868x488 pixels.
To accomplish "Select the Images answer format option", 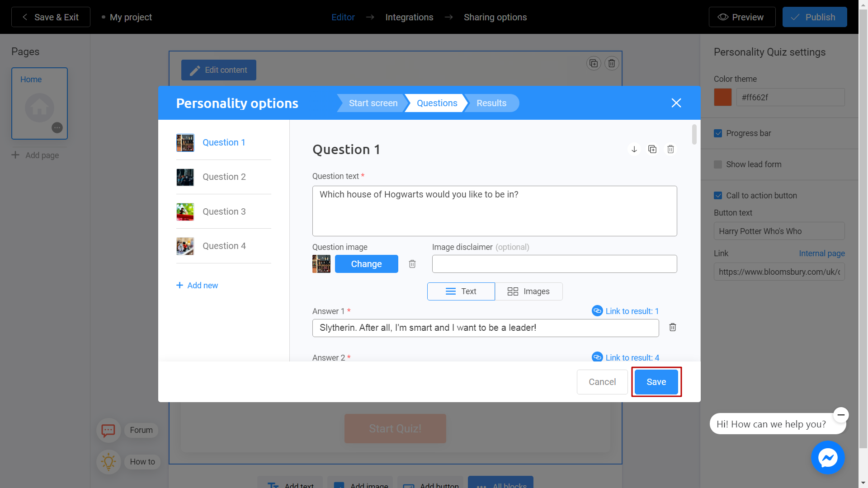I will point(529,291).
